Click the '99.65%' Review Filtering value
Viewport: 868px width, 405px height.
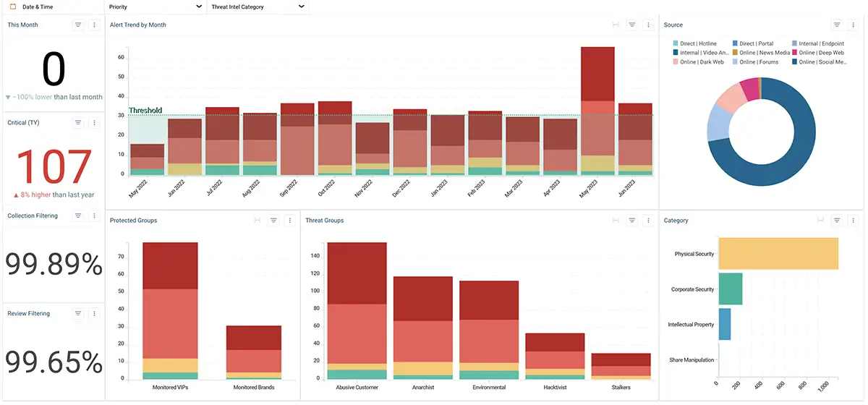(54, 361)
